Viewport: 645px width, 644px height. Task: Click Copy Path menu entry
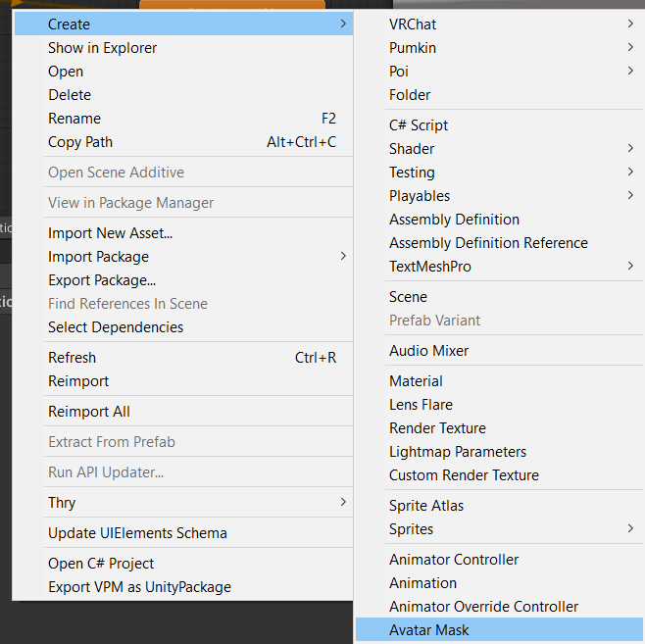point(183,142)
